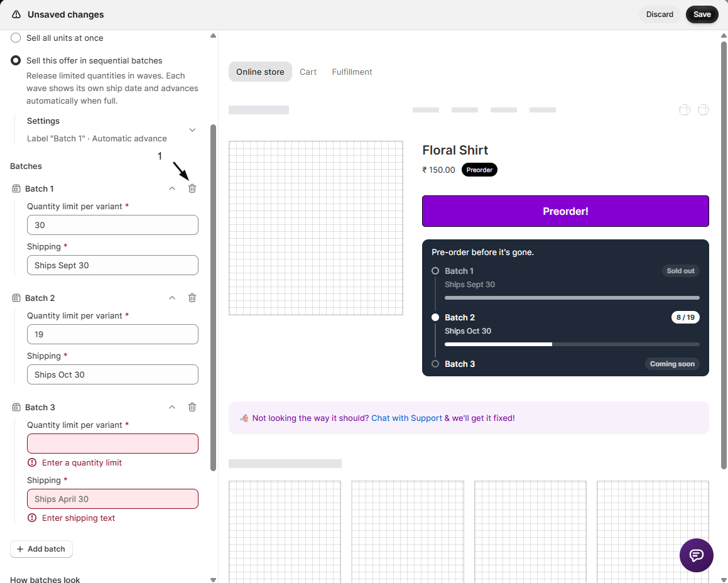
Task: Edit Batch 1 quantity limit field
Action: point(112,225)
